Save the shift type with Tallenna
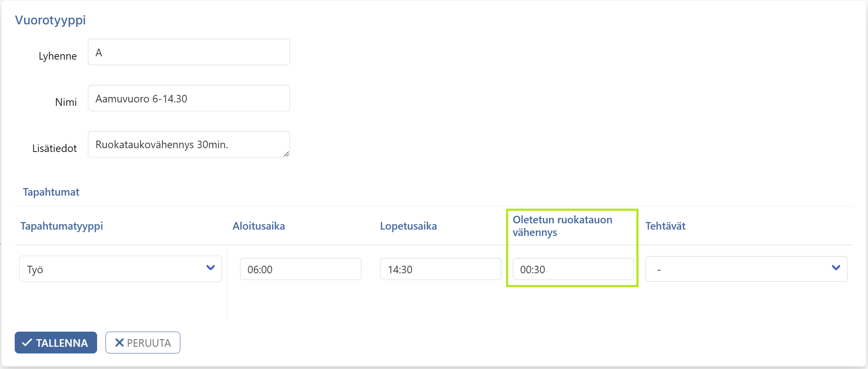868x369 pixels. pyautogui.click(x=56, y=343)
